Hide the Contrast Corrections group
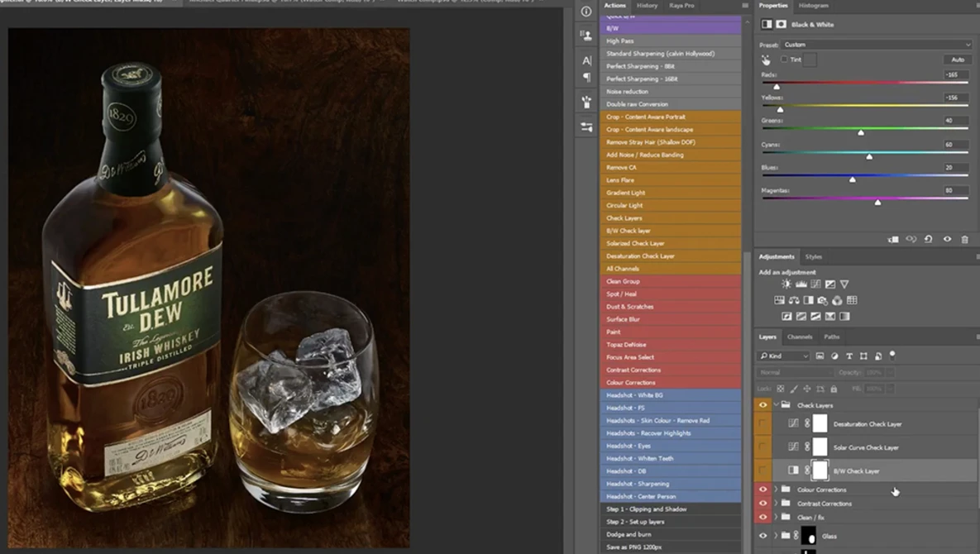The width and height of the screenshot is (980, 554). pyautogui.click(x=762, y=504)
